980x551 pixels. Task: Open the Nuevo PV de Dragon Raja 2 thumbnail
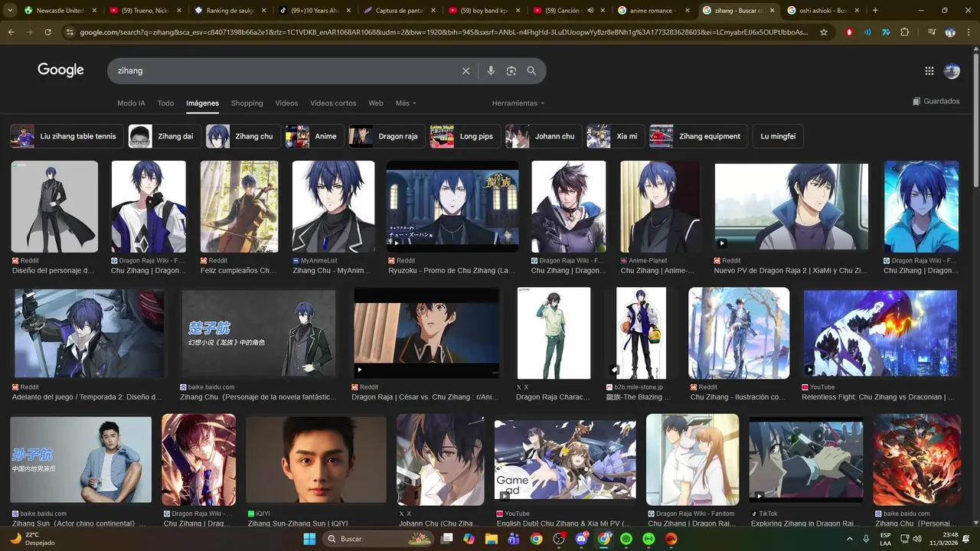click(792, 207)
